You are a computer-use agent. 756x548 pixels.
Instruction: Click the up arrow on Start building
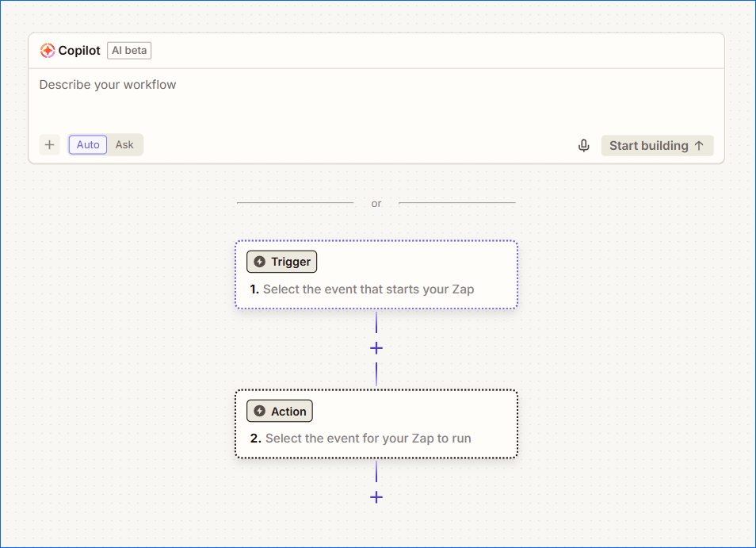pos(699,146)
